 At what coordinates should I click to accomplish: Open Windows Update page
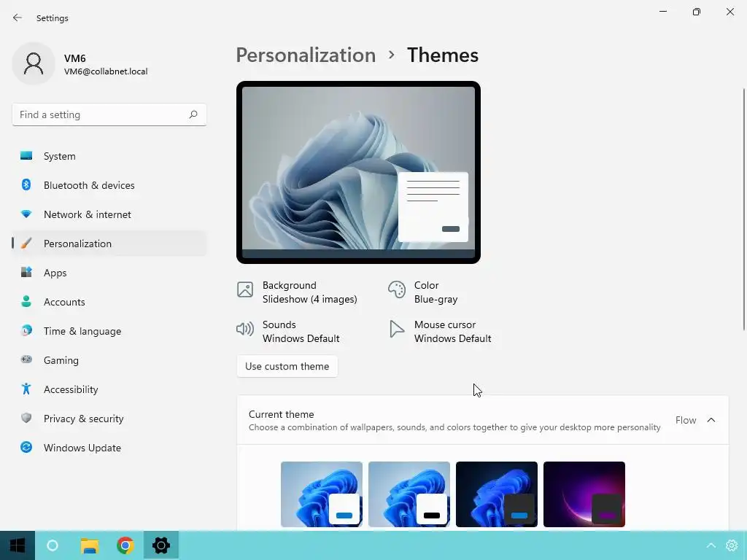coord(109,448)
